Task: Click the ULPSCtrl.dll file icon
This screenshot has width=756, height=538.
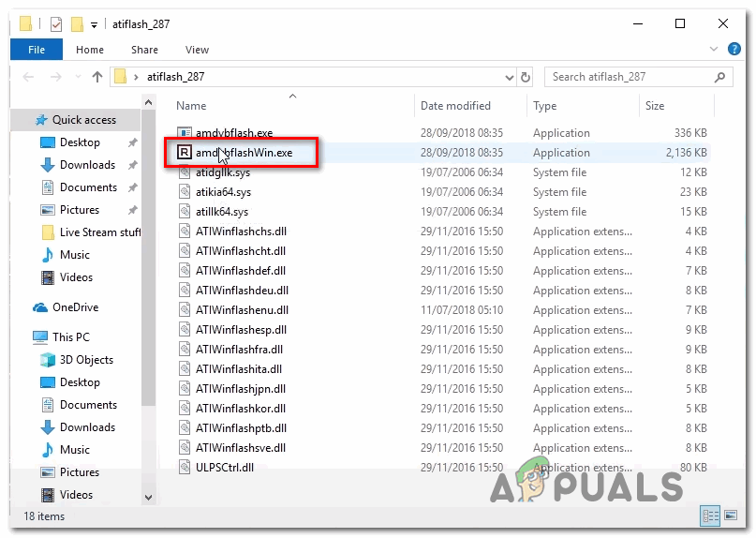Action: (185, 467)
